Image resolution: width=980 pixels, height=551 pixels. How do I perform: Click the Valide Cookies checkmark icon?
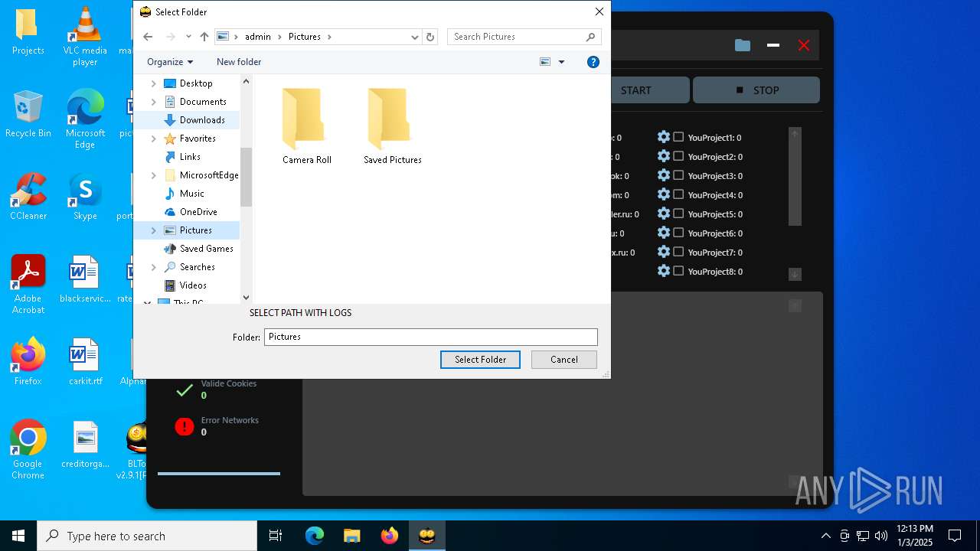tap(185, 390)
